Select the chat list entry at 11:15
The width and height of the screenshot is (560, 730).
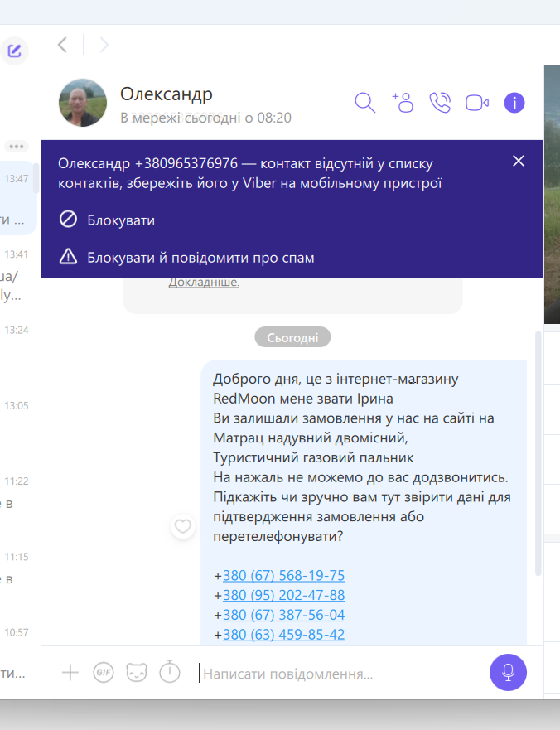17,577
